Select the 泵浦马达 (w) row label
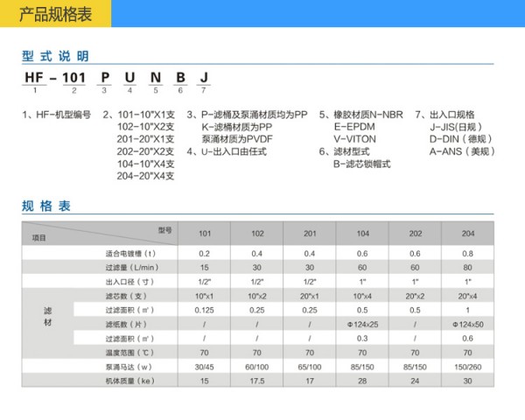Image resolution: width=525 pixels, height=420 pixels. [x=129, y=367]
